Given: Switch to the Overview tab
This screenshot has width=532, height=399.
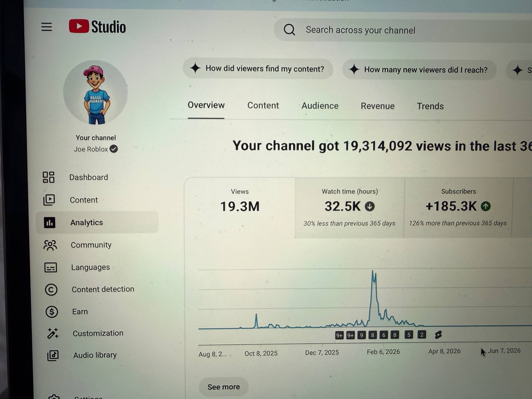Looking at the screenshot, I should (206, 105).
